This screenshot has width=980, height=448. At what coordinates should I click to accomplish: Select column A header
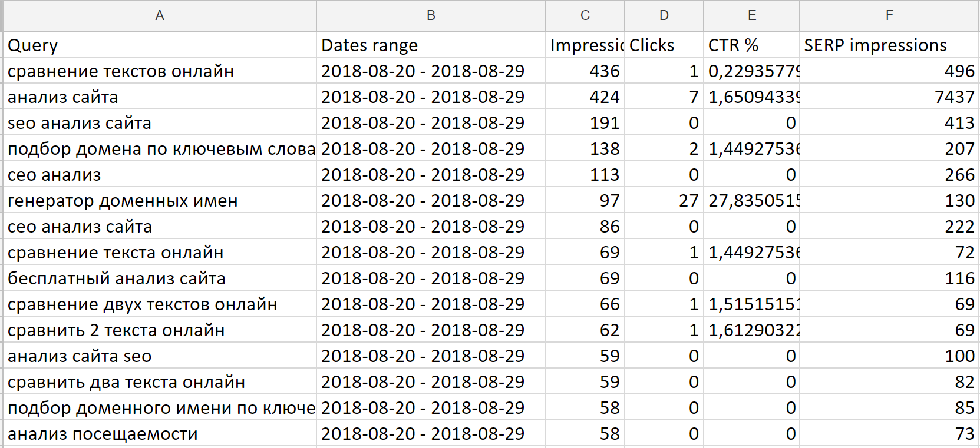160,16
